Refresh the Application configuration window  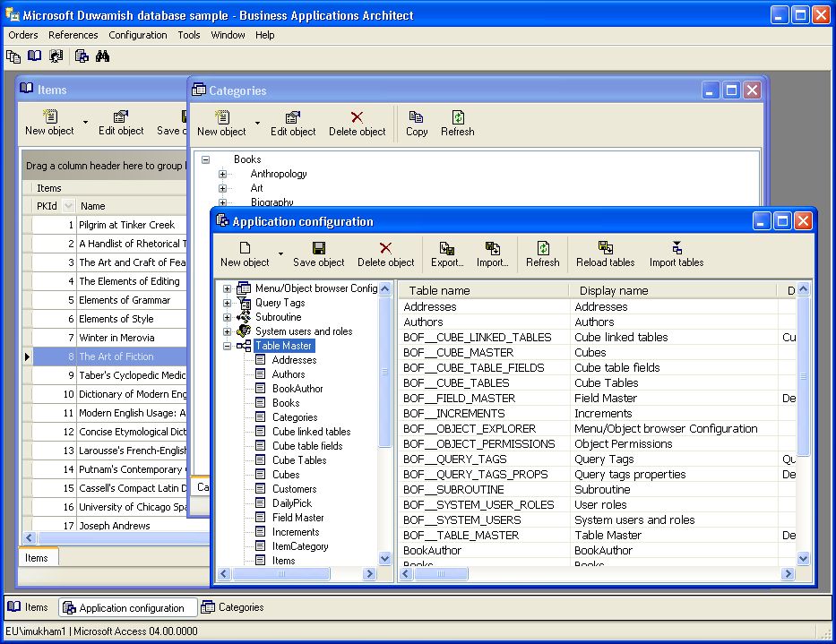tap(543, 254)
